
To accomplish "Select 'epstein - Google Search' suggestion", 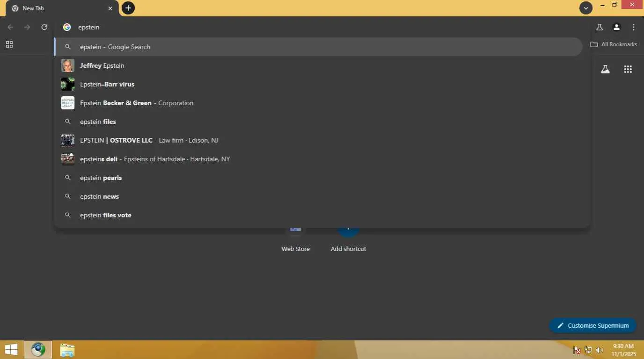I will coord(318,47).
